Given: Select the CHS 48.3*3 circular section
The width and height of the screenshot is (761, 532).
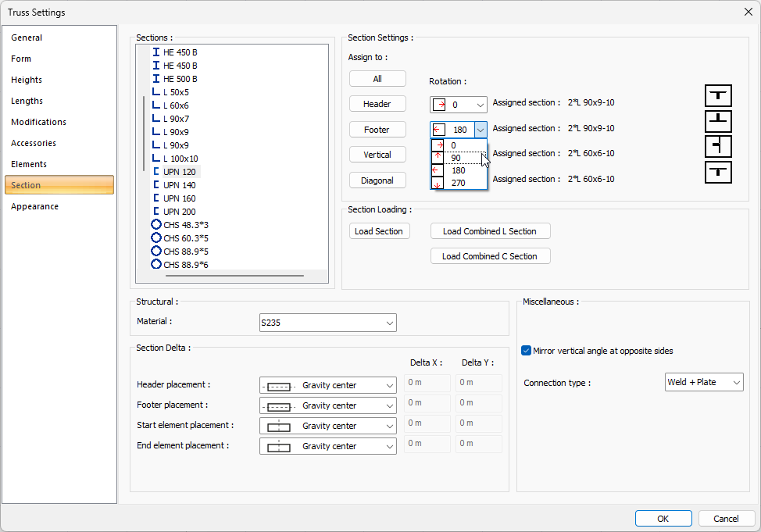Looking at the screenshot, I should [x=185, y=225].
